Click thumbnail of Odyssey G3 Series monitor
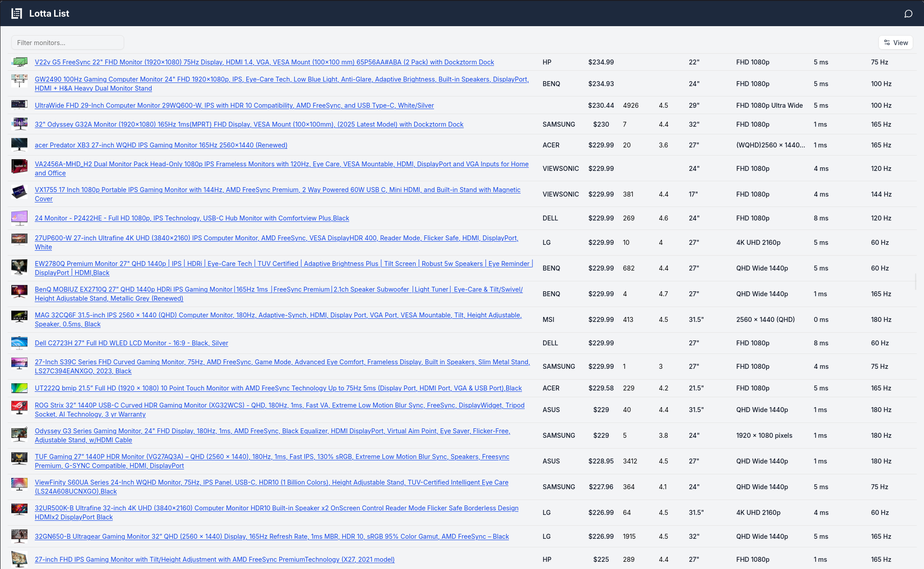 (x=19, y=433)
